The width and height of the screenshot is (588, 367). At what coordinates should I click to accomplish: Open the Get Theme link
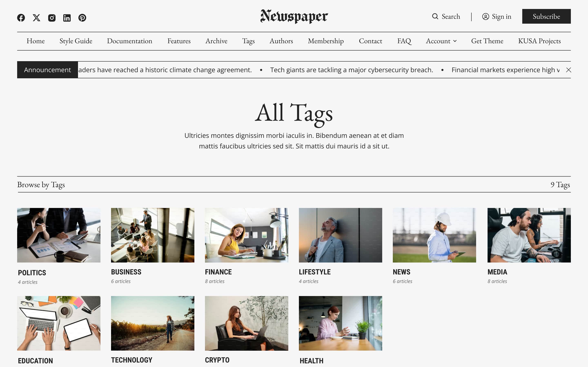tap(487, 41)
